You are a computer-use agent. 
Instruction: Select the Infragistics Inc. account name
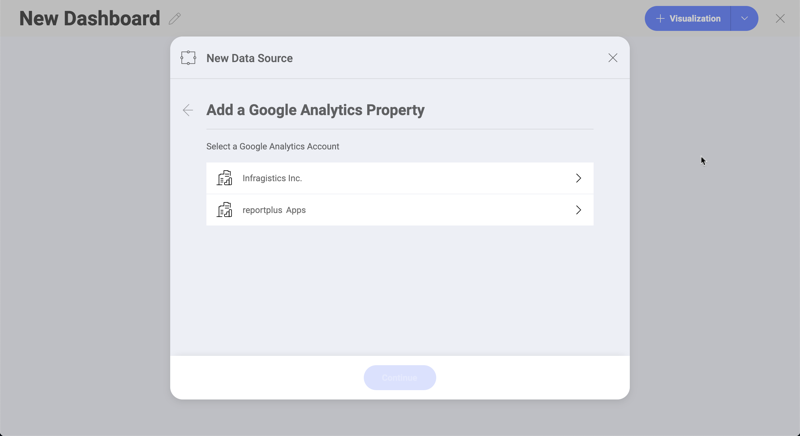click(272, 178)
